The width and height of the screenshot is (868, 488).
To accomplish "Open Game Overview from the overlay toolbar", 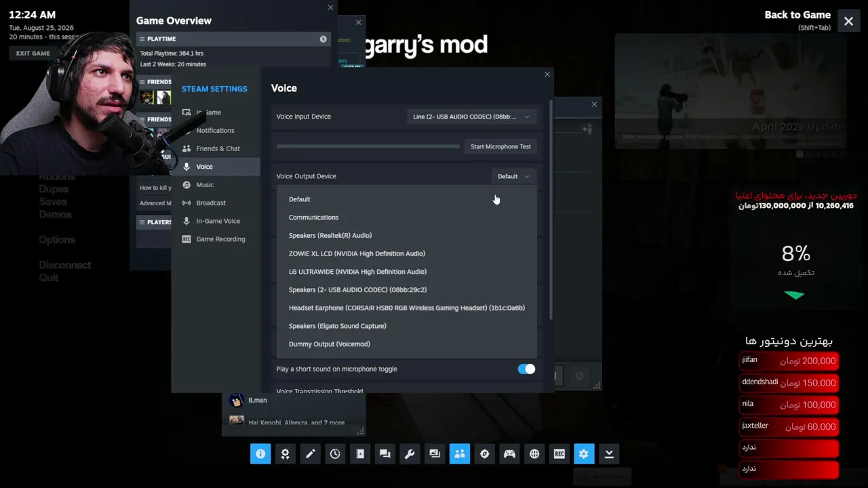I will click(260, 454).
